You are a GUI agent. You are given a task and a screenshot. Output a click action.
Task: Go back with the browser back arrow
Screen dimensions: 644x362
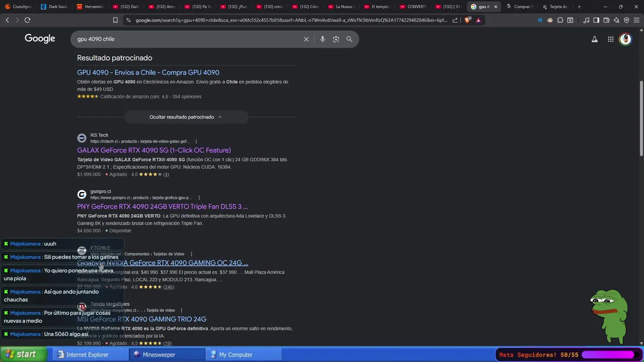pos(7,20)
